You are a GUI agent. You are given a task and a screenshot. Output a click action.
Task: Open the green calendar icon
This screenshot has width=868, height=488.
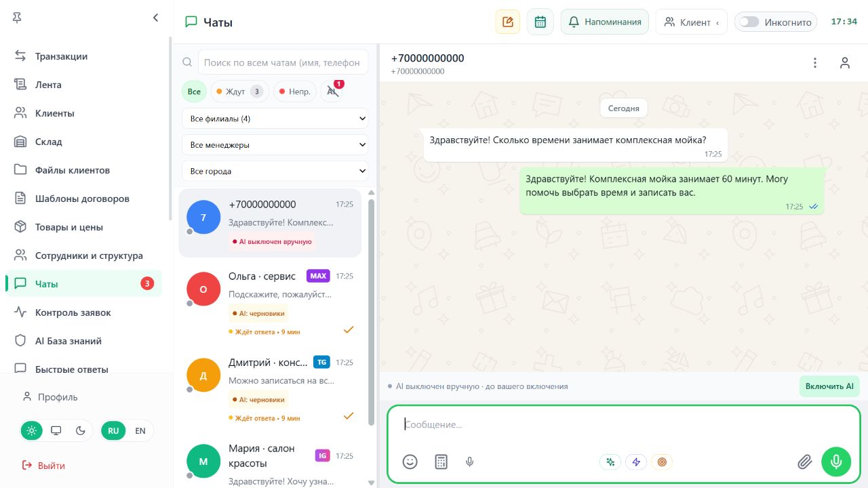[x=540, y=22]
